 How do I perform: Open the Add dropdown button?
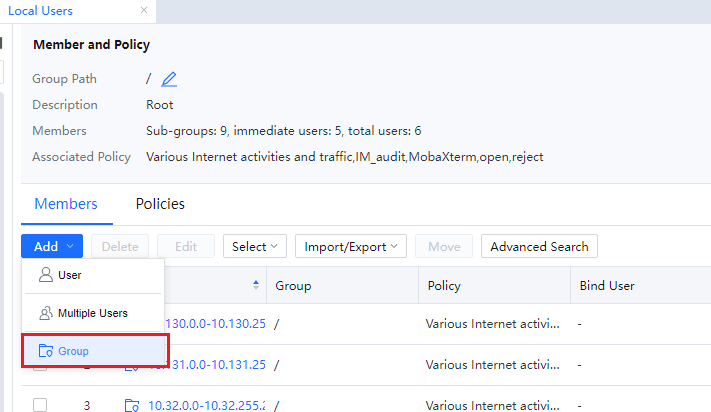52,246
